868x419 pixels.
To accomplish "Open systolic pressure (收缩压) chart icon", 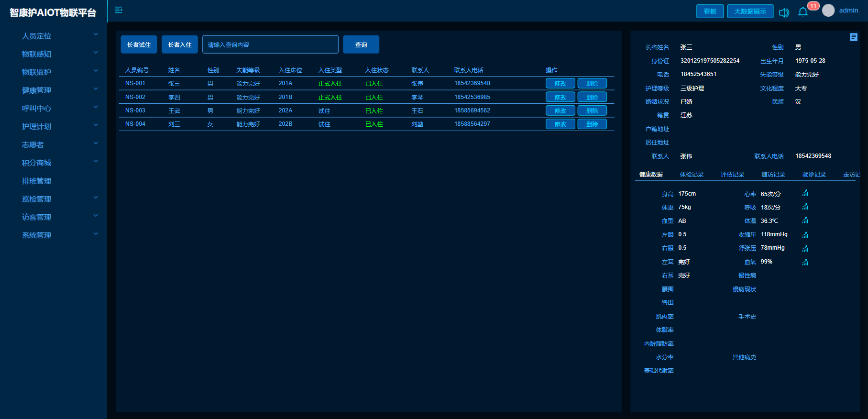I will click(805, 235).
